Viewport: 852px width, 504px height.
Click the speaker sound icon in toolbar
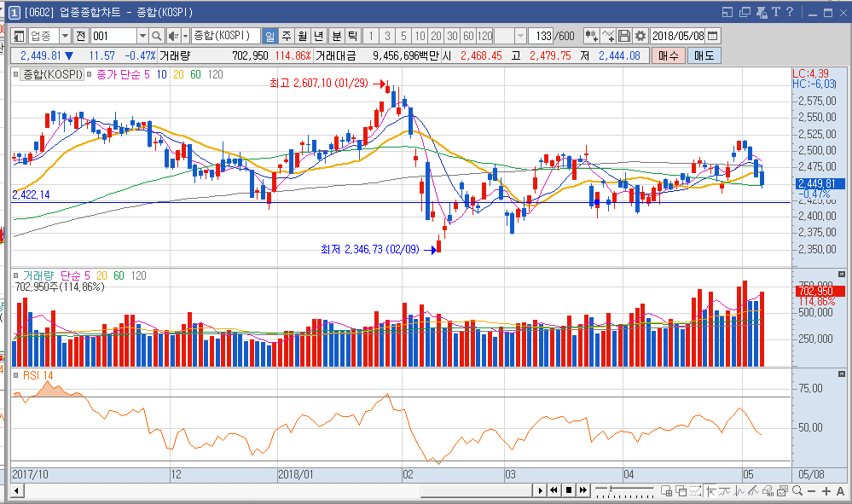[173, 36]
